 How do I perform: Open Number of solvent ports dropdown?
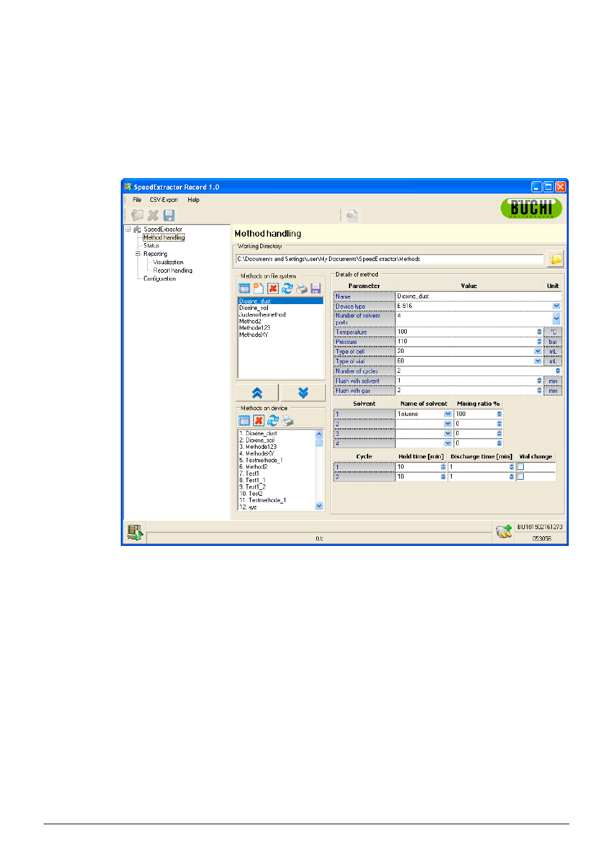556,319
